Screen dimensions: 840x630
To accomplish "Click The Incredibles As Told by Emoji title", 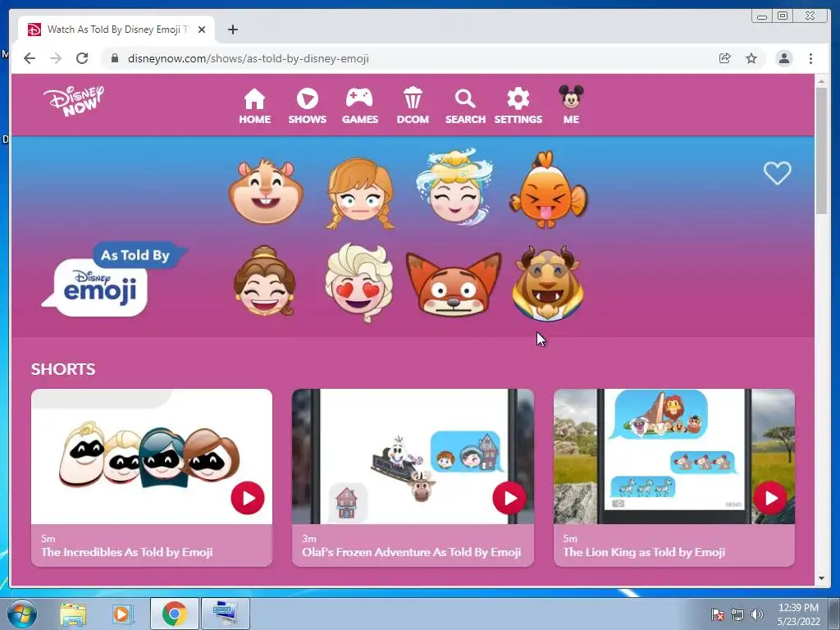I will pyautogui.click(x=127, y=552).
